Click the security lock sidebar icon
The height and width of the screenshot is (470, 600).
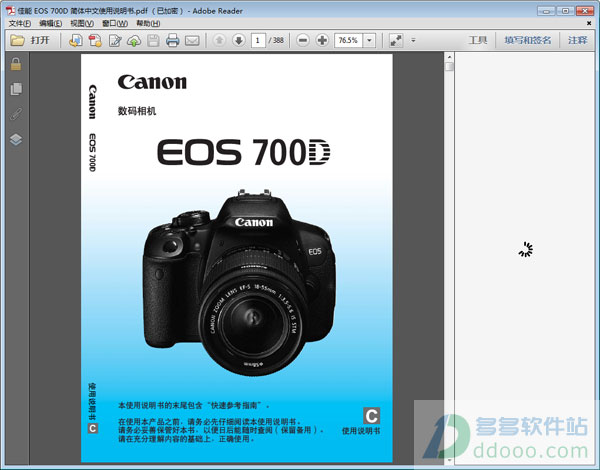(16, 64)
